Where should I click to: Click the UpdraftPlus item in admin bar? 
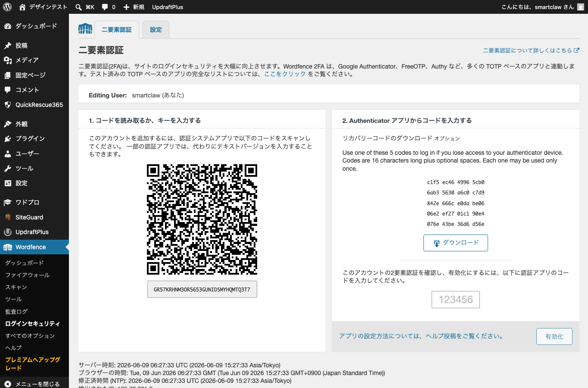pyautogui.click(x=168, y=7)
